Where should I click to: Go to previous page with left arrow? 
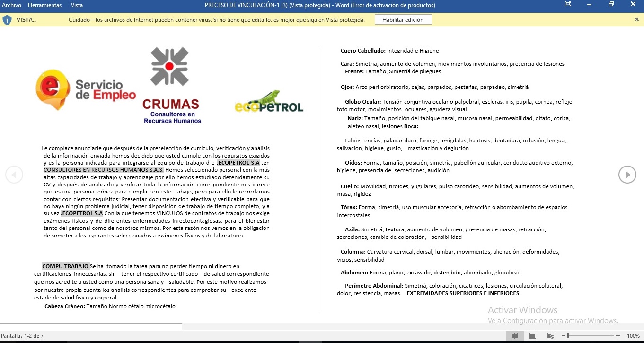point(14,175)
